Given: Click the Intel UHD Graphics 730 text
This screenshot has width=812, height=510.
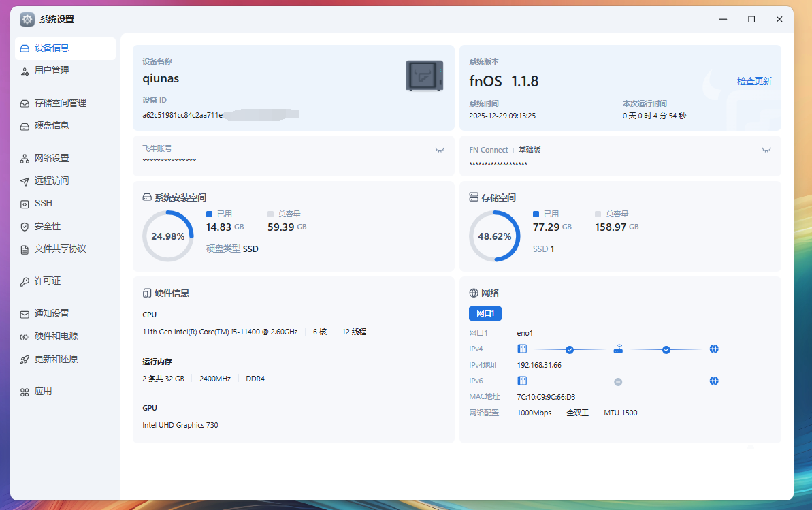Looking at the screenshot, I should (x=180, y=425).
